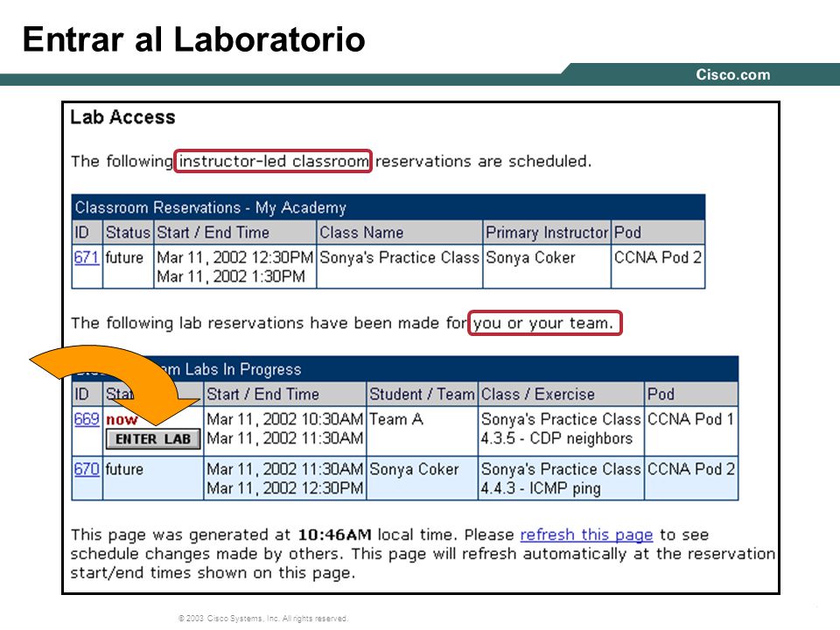Click 'Mar 11, 2002 12:30PM' in reservation 670 row
This screenshot has height=630, width=840.
tap(285, 488)
